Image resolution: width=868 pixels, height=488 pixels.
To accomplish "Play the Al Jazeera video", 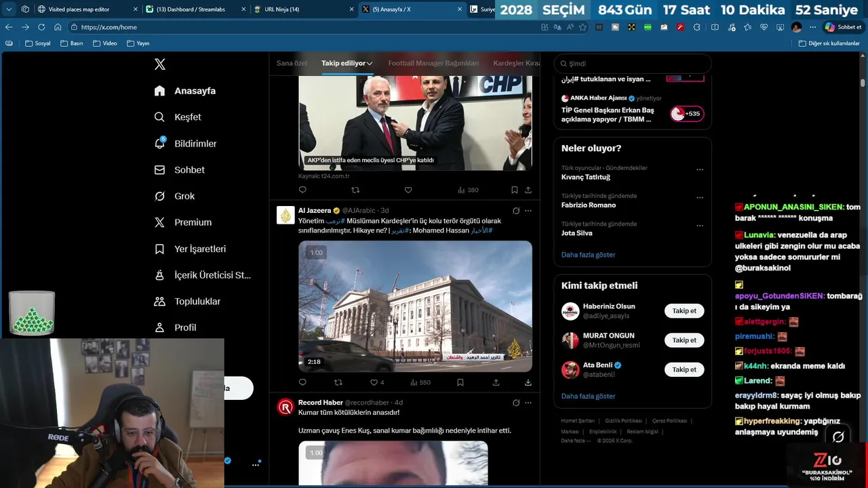I will tap(415, 306).
